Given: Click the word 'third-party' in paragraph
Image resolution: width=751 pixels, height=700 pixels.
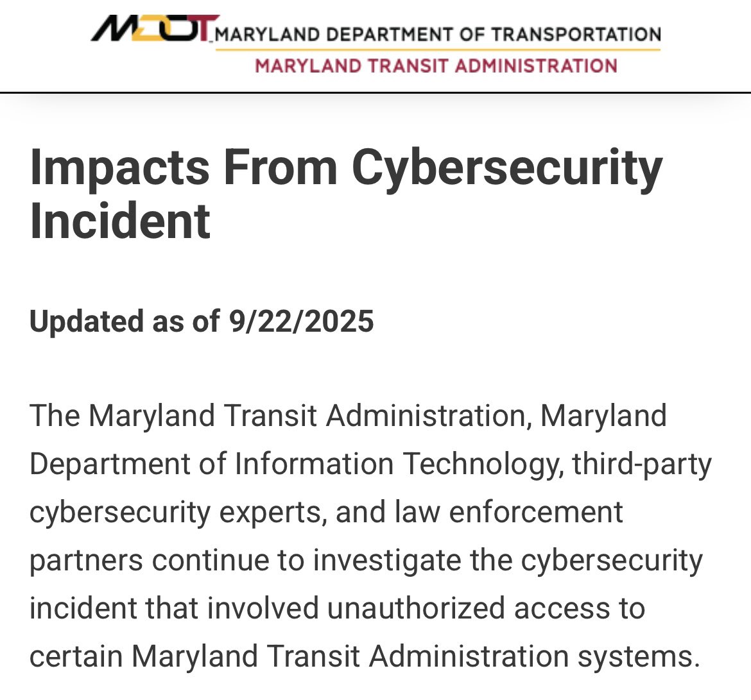Looking at the screenshot, I should click(x=643, y=464).
